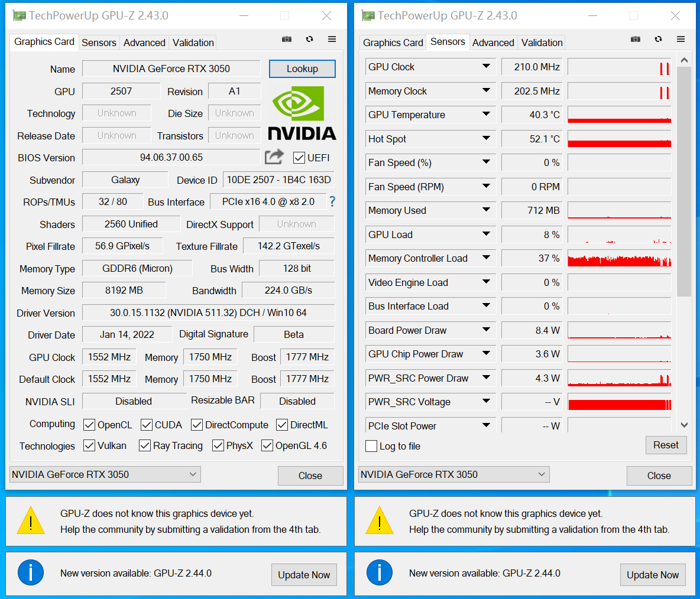Toggle the UEFI checkbox

pyautogui.click(x=299, y=158)
